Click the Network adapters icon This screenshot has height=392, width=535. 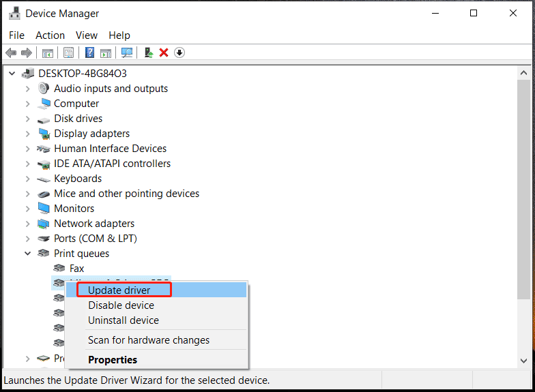point(44,224)
